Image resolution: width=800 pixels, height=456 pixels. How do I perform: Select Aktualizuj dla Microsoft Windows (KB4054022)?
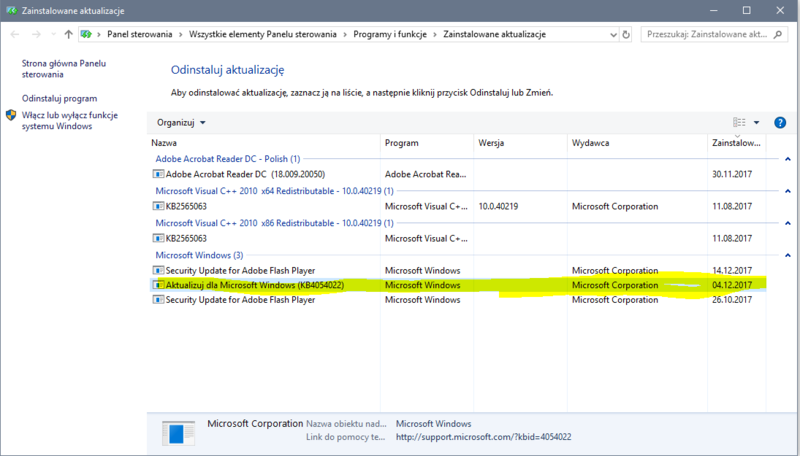coord(458,285)
